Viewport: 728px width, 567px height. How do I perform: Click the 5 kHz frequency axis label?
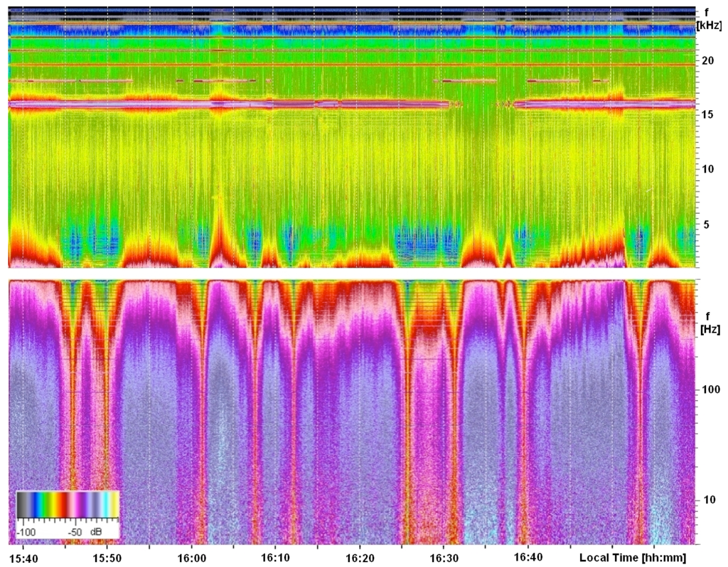(x=707, y=225)
